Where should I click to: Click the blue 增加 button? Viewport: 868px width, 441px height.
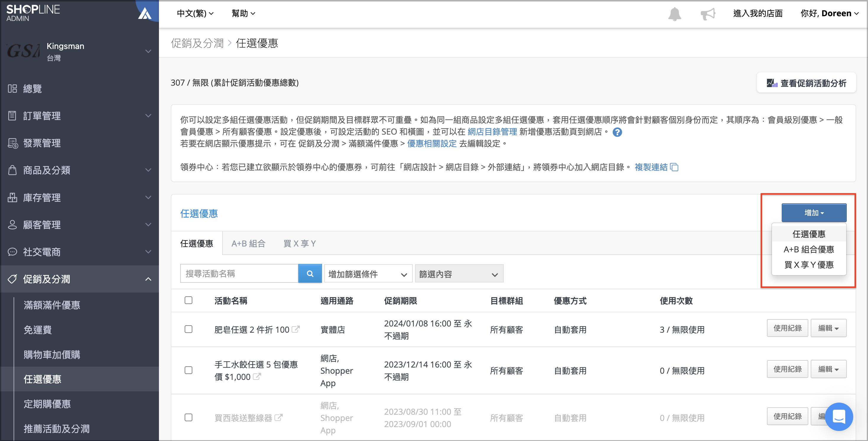point(814,213)
